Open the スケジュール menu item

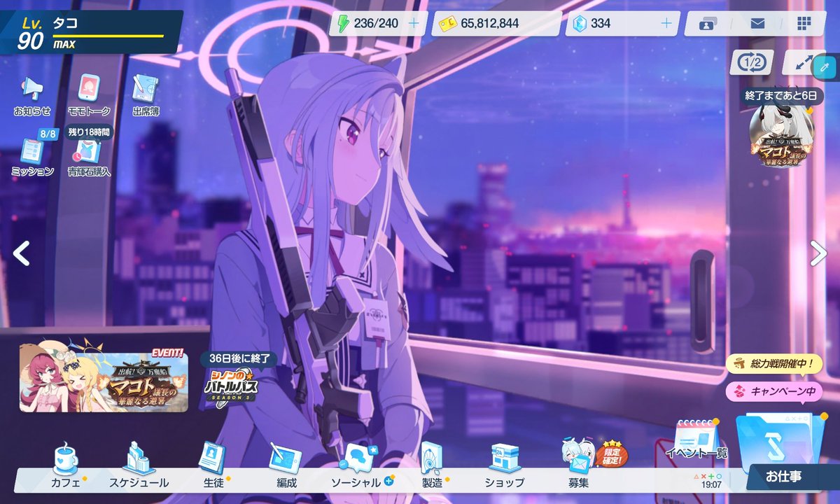[139, 465]
